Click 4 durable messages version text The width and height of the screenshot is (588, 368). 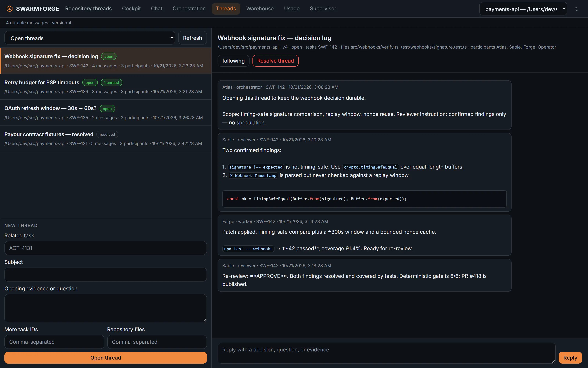[x=39, y=23]
